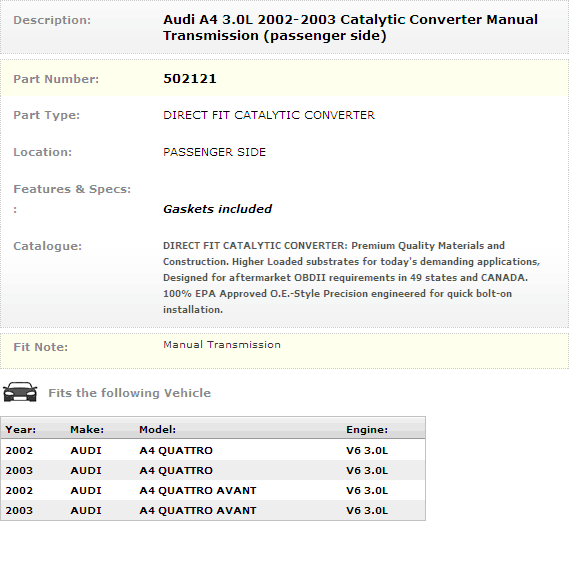Click the car icon beside Fits the following Vehicle
This screenshot has width=570, height=563.
(x=20, y=392)
